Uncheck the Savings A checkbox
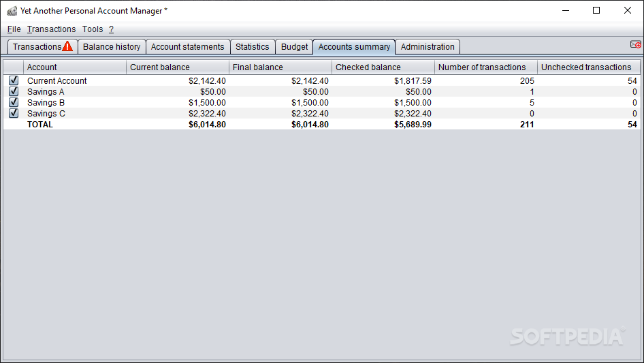The image size is (644, 363). click(14, 91)
